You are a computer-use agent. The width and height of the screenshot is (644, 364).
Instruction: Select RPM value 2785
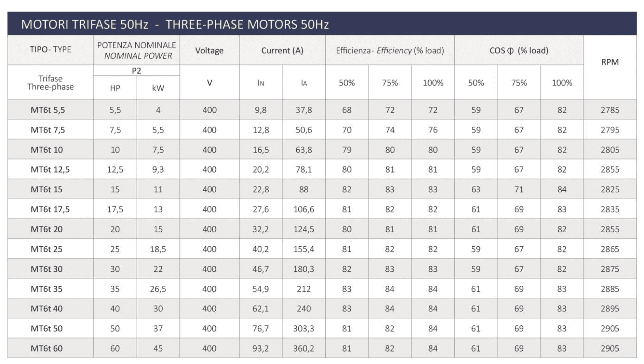[610, 110]
